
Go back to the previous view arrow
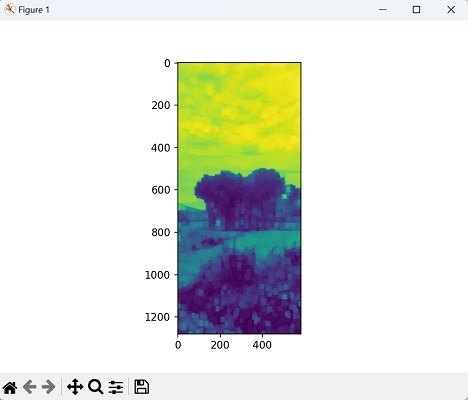tap(30, 387)
